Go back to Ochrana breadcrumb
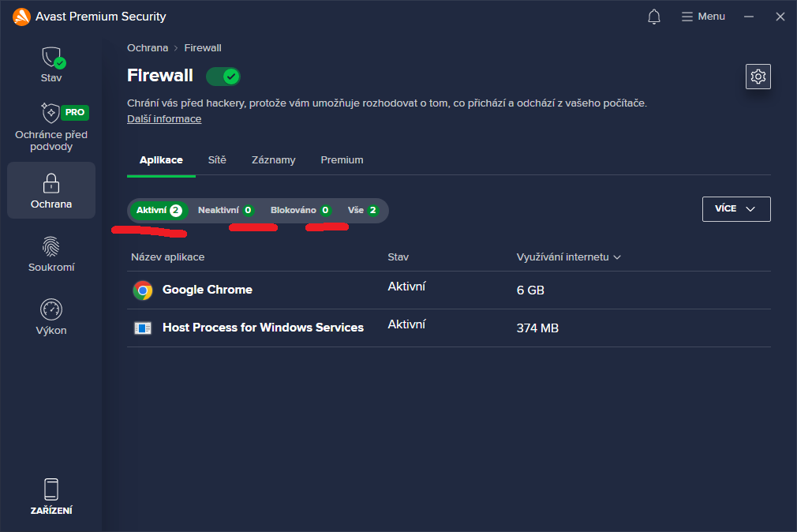 [x=148, y=48]
